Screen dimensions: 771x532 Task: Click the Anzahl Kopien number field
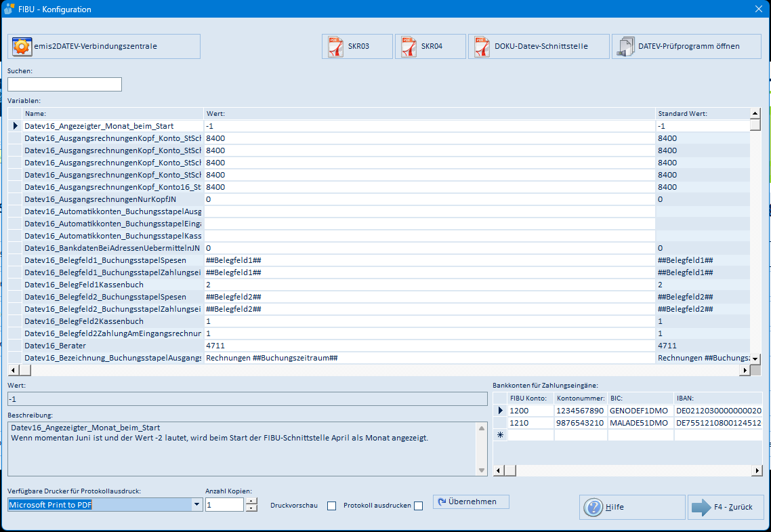[x=225, y=504]
